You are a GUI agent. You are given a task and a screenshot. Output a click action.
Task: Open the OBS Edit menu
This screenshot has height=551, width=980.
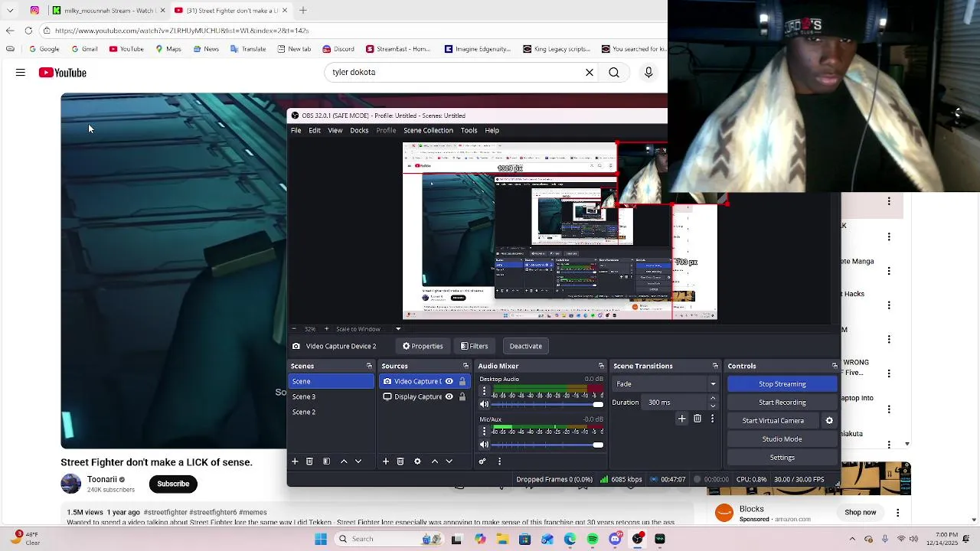pyautogui.click(x=315, y=131)
